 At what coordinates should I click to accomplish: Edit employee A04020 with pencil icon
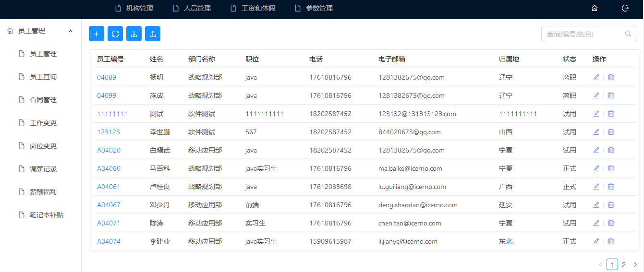596,150
